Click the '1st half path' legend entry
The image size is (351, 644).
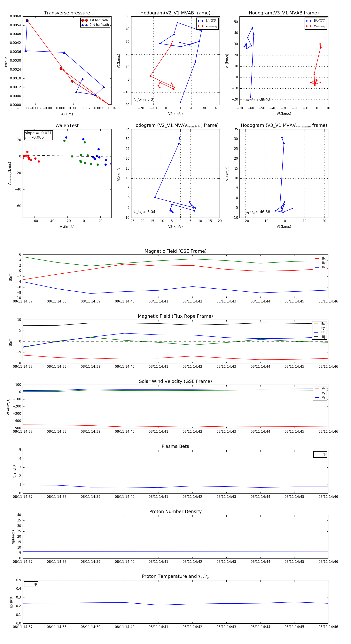[x=95, y=20]
